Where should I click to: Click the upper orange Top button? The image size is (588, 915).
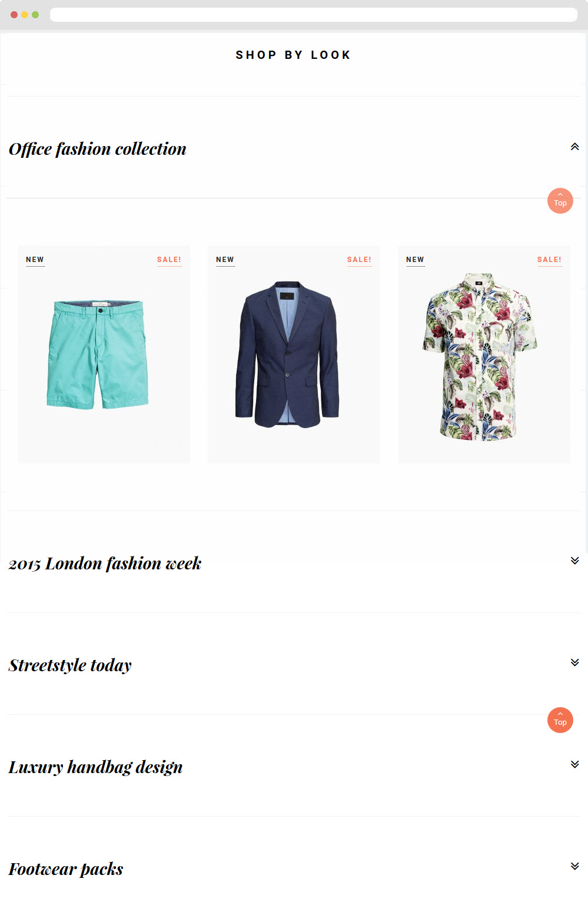coord(560,201)
